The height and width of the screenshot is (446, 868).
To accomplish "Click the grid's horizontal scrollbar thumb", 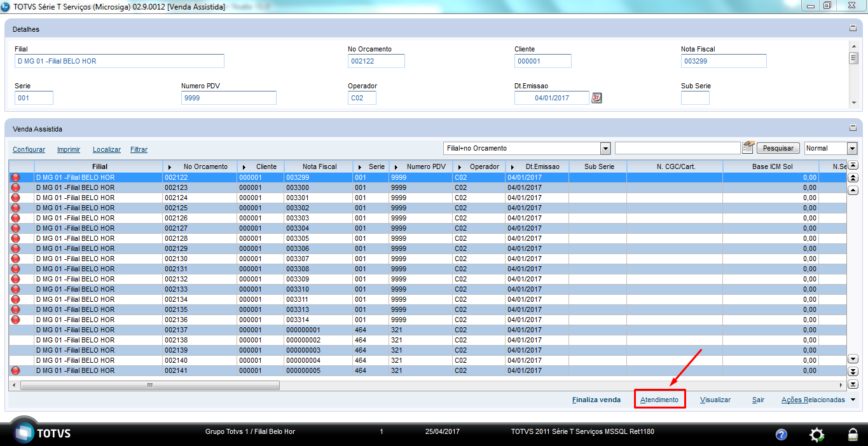I will [x=150, y=385].
